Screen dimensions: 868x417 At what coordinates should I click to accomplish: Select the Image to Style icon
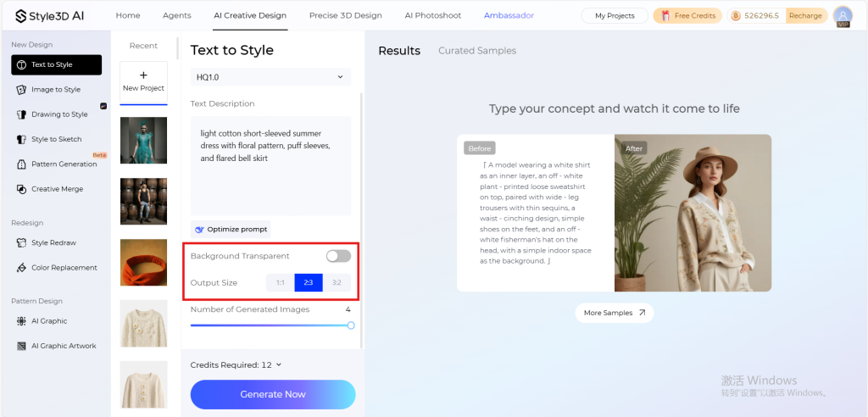coord(21,89)
